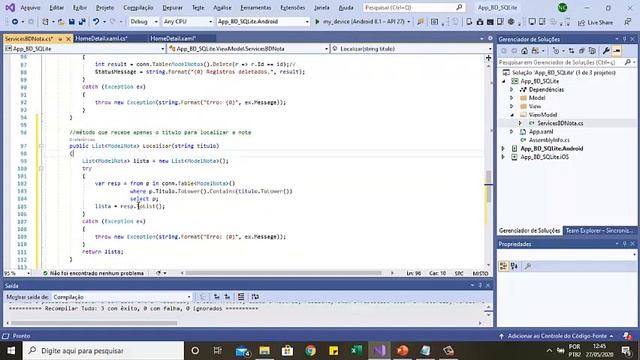The image size is (640, 360).
Task: Click the Solution/Folder view switch icon
Action: (x=535, y=51)
